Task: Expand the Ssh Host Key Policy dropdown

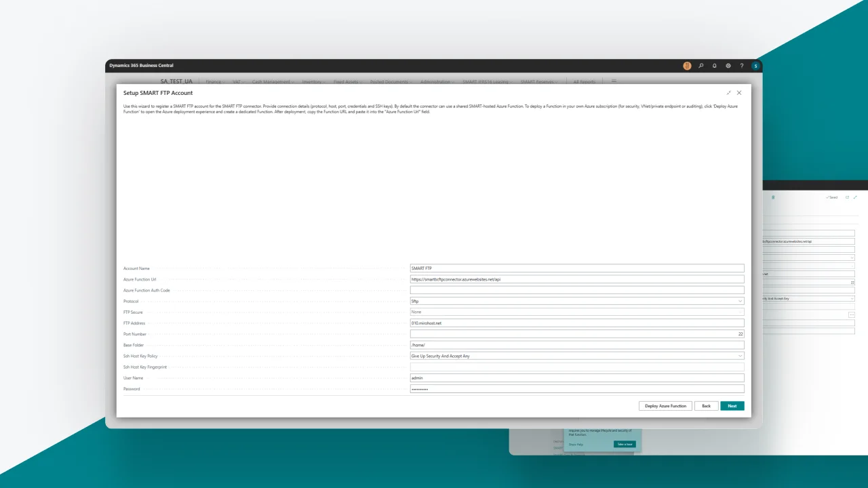Action: click(741, 356)
